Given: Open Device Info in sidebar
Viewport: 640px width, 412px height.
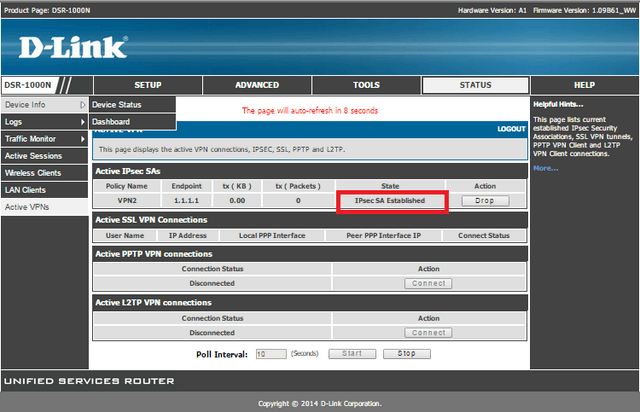Looking at the screenshot, I should [x=44, y=105].
